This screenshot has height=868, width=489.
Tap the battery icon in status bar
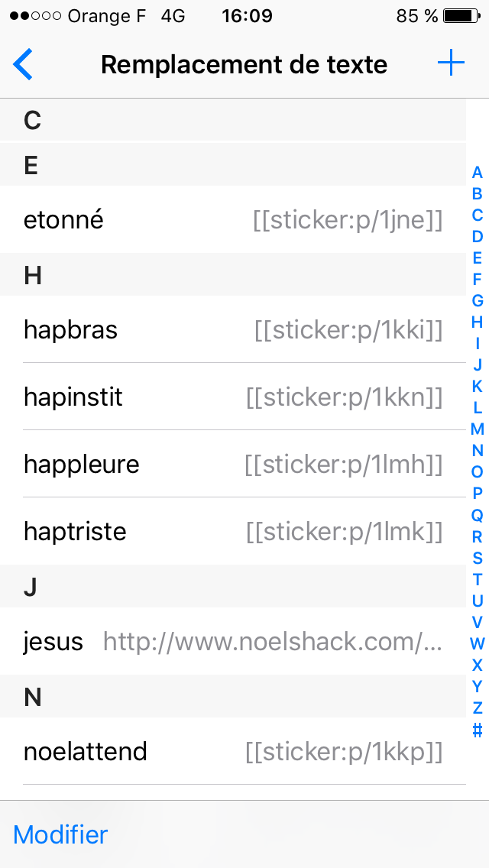[461, 16]
